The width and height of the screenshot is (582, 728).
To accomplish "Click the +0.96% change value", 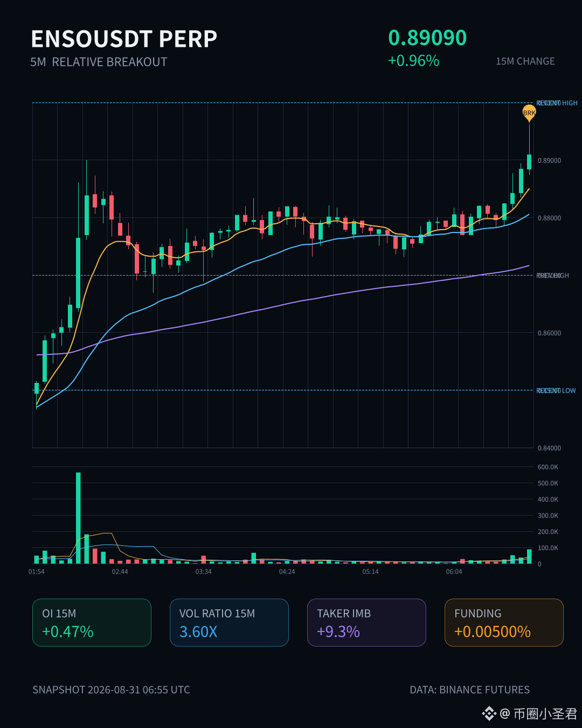I will coord(414,60).
